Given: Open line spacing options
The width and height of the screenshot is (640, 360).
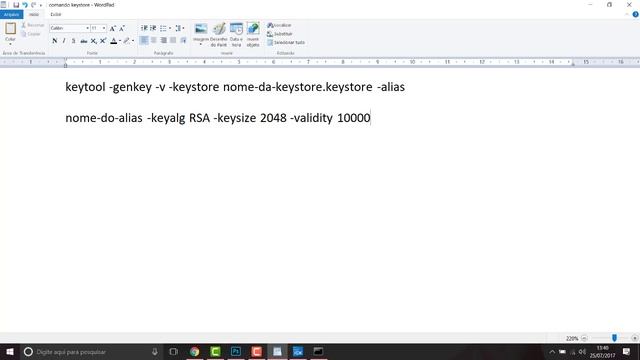Looking at the screenshot, I should point(180,28).
